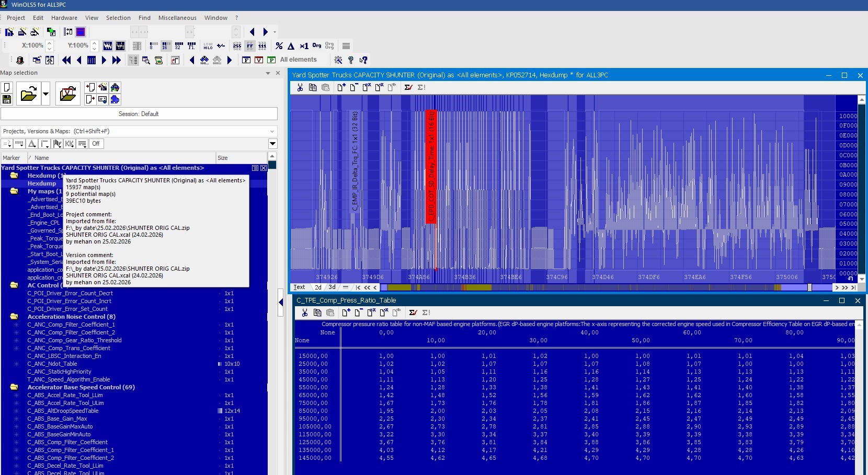Click the percent display mode icon
868x475 pixels.
point(279,46)
